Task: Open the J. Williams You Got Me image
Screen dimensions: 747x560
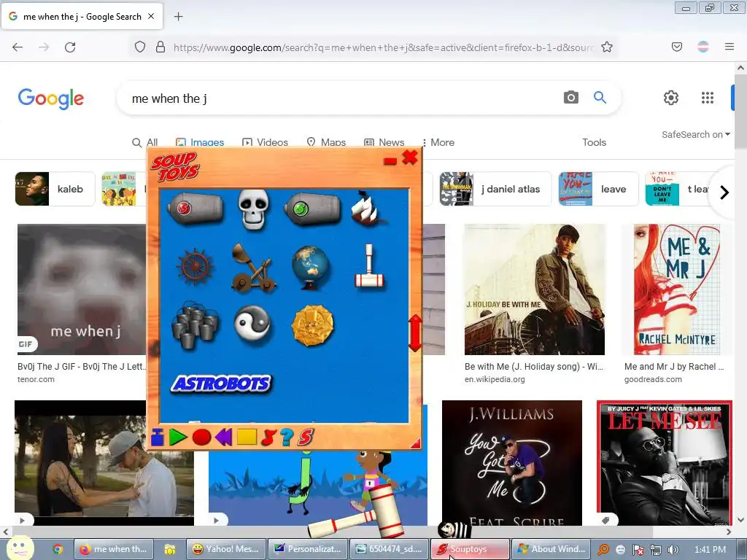Action: (x=512, y=463)
